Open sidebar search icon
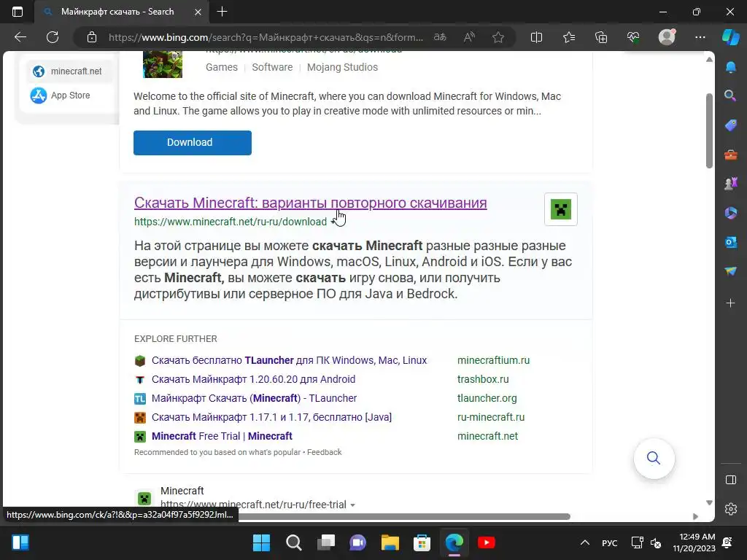Viewport: 747px width, 560px height. [731, 96]
